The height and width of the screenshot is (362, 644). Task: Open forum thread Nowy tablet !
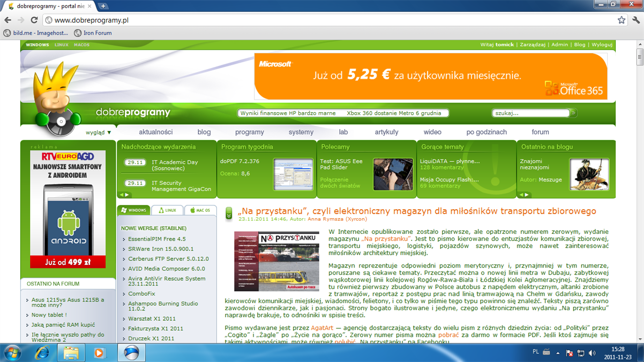49,315
